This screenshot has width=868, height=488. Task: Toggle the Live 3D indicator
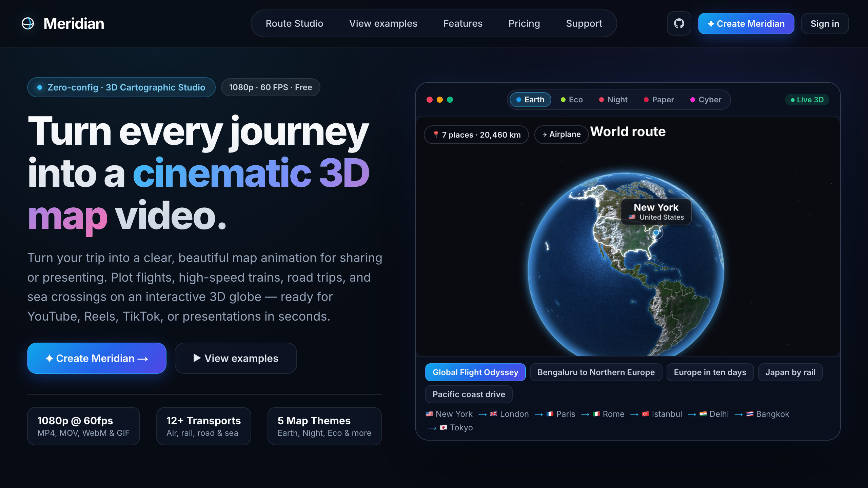point(807,100)
